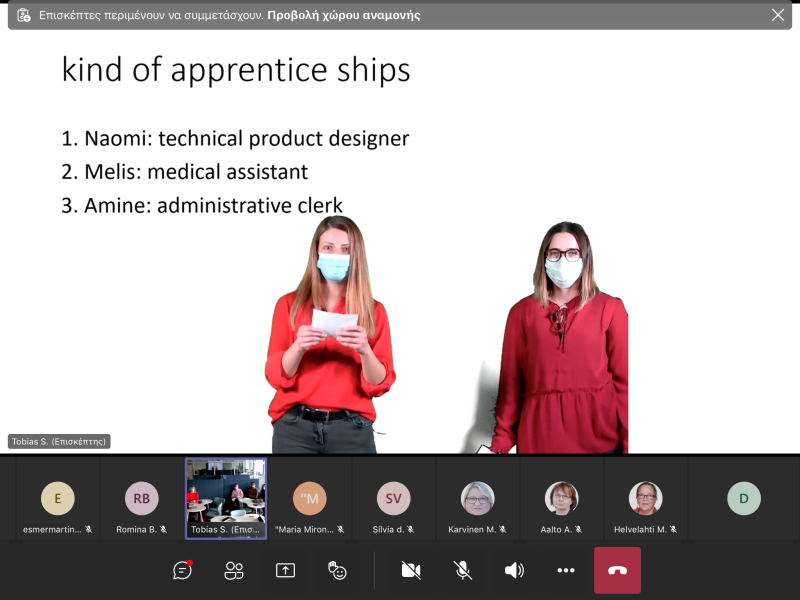
Task: Tap the share content icon
Action: click(x=285, y=570)
